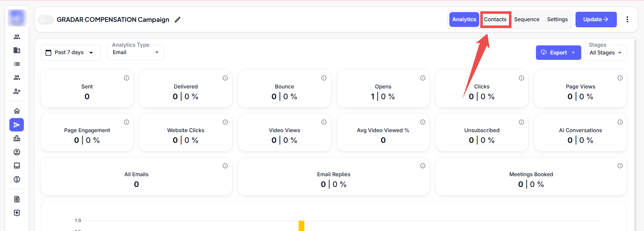Open the Settings tab
Image resolution: width=644 pixels, height=231 pixels.
click(557, 20)
